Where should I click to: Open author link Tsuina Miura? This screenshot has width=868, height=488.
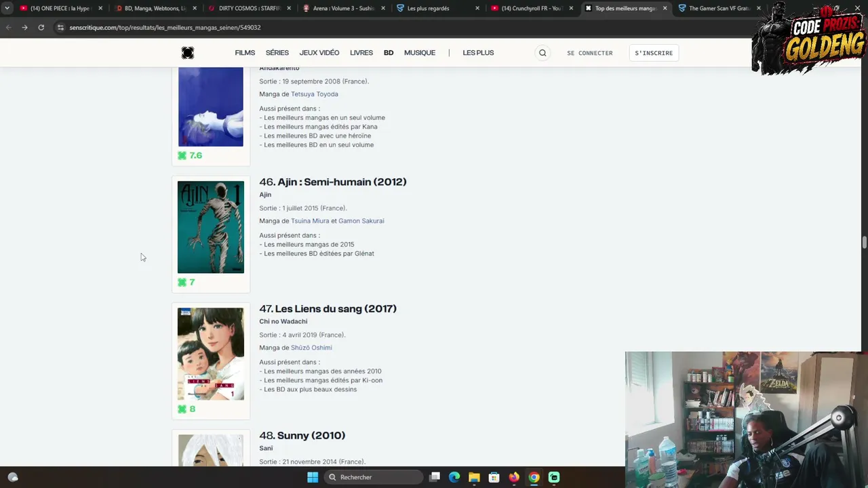310,221
